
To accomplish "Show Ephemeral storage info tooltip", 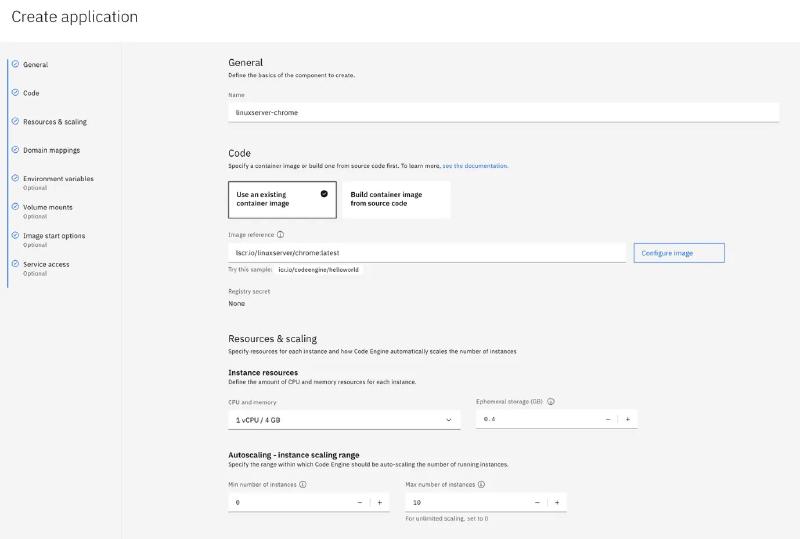I will [551, 402].
